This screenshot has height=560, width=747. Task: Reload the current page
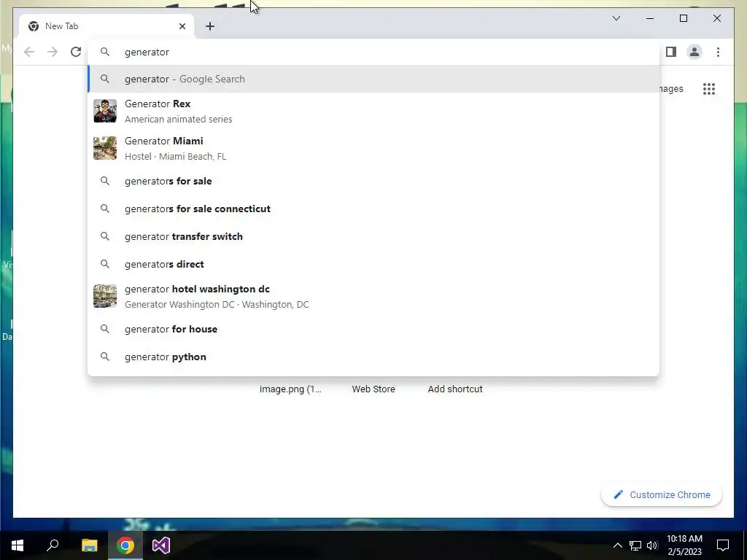click(76, 52)
